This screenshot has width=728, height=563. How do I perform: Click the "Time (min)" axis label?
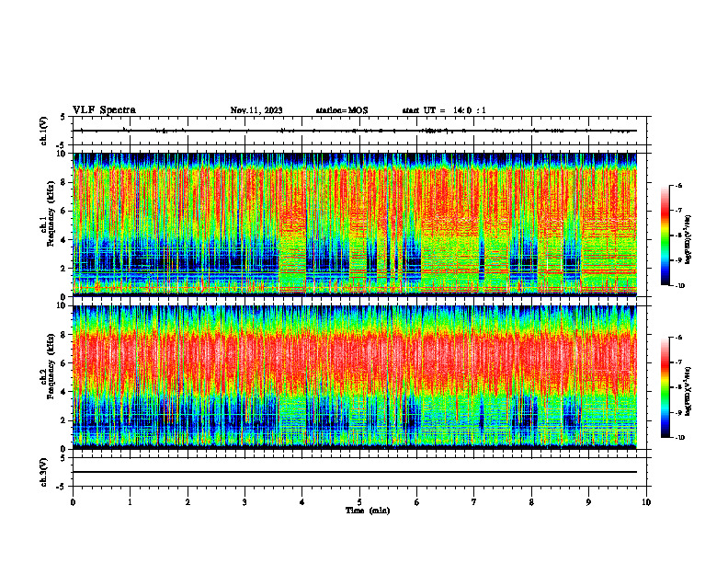(x=368, y=511)
